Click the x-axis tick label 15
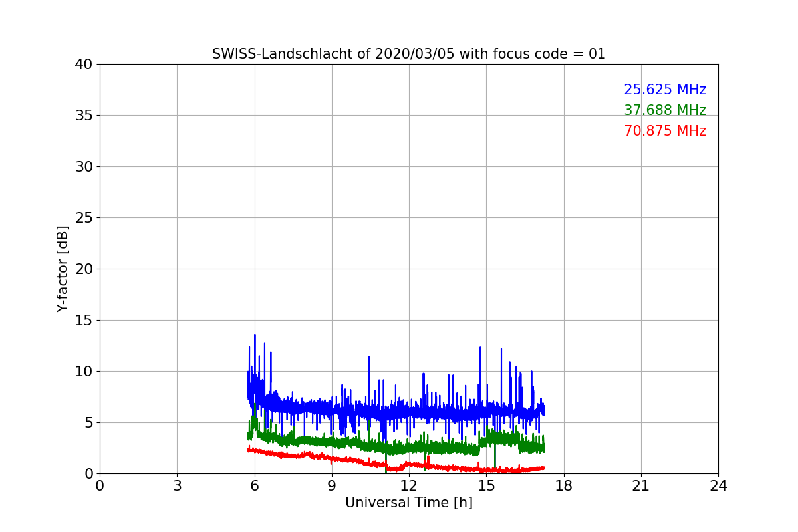798x532 pixels. click(486, 486)
